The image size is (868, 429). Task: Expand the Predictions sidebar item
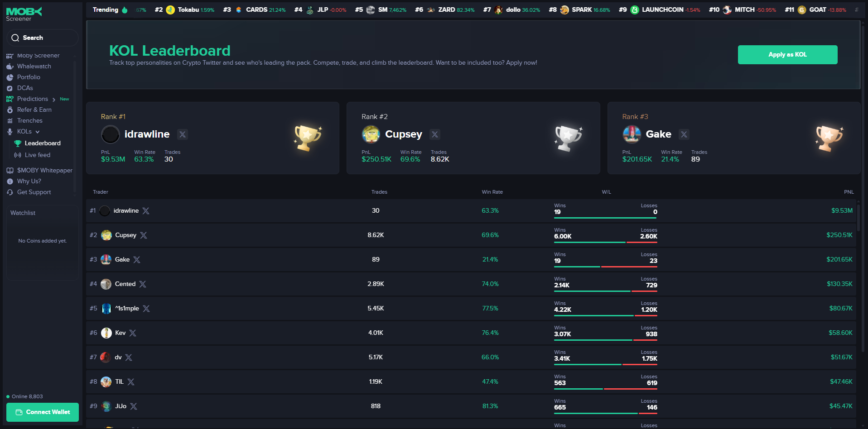click(x=53, y=100)
